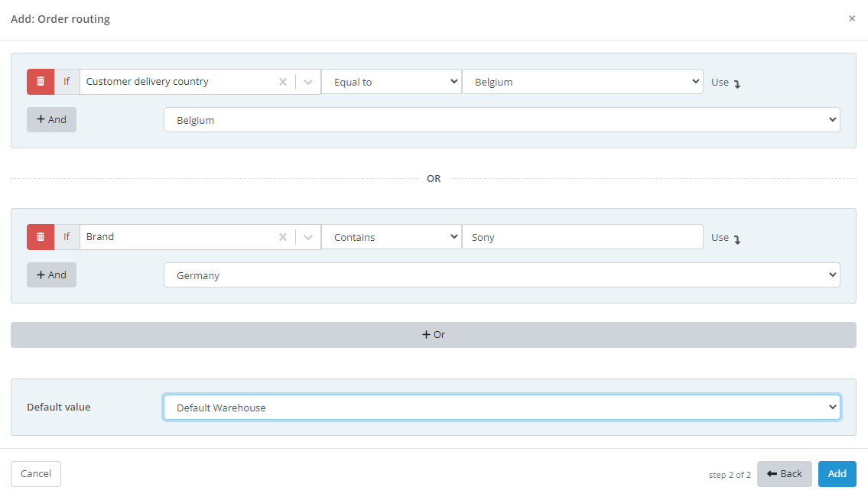The width and height of the screenshot is (868, 497).
Task: Add an And condition to first rule
Action: pos(51,120)
